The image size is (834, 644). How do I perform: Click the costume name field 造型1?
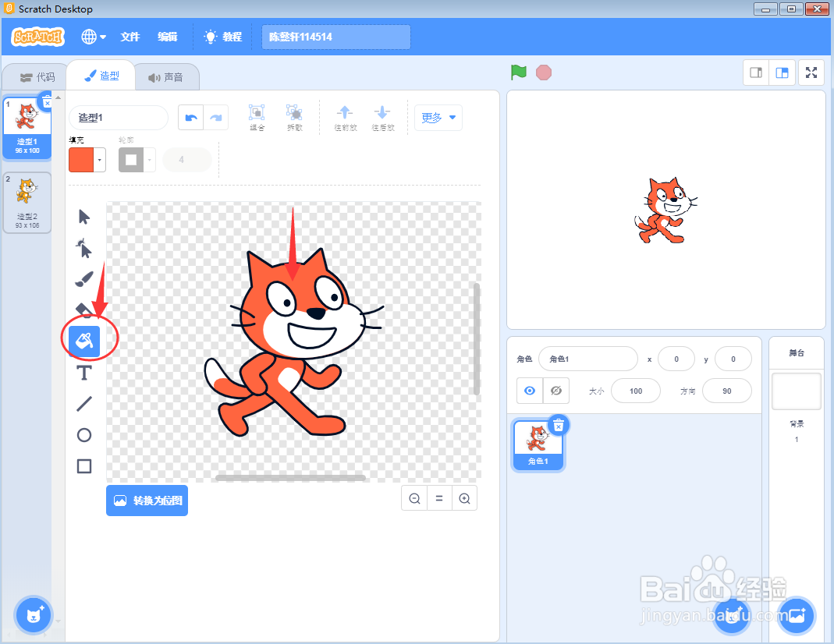(119, 118)
